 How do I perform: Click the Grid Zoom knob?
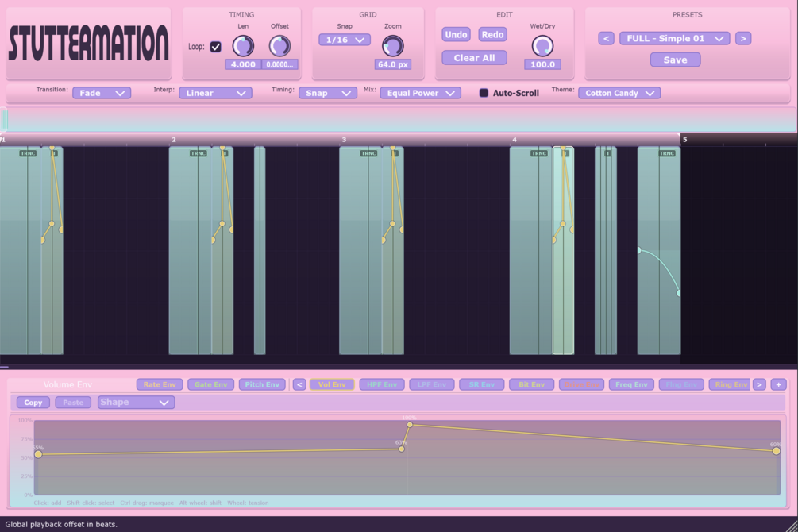[x=392, y=46]
